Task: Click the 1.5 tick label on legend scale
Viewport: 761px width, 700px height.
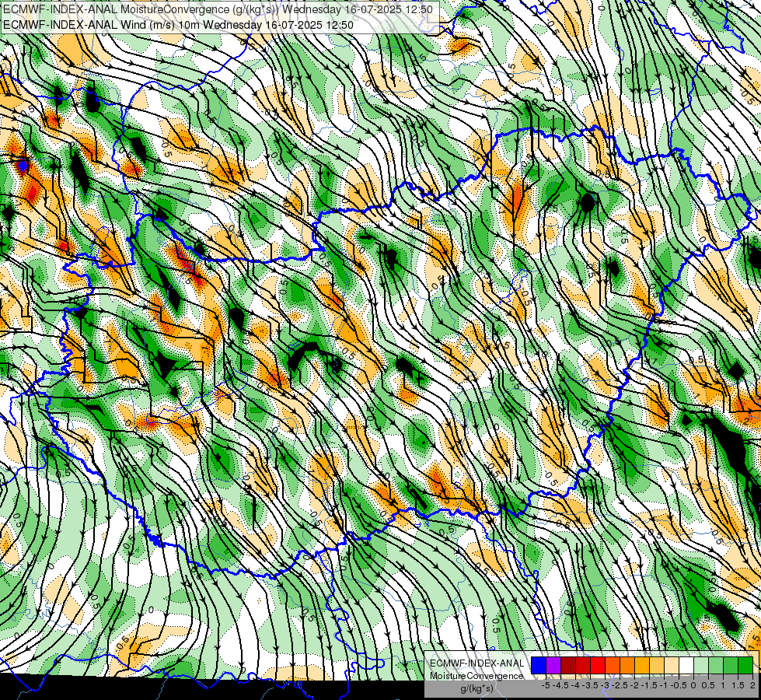Action: [738, 685]
